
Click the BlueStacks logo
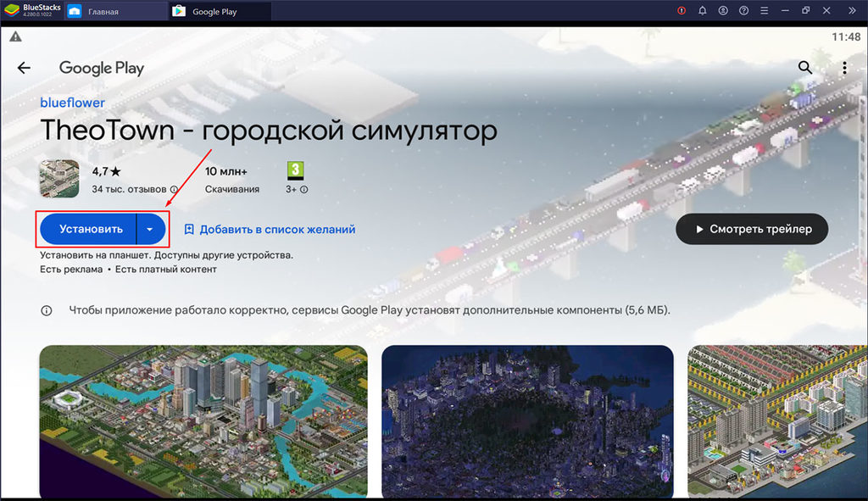(12, 10)
